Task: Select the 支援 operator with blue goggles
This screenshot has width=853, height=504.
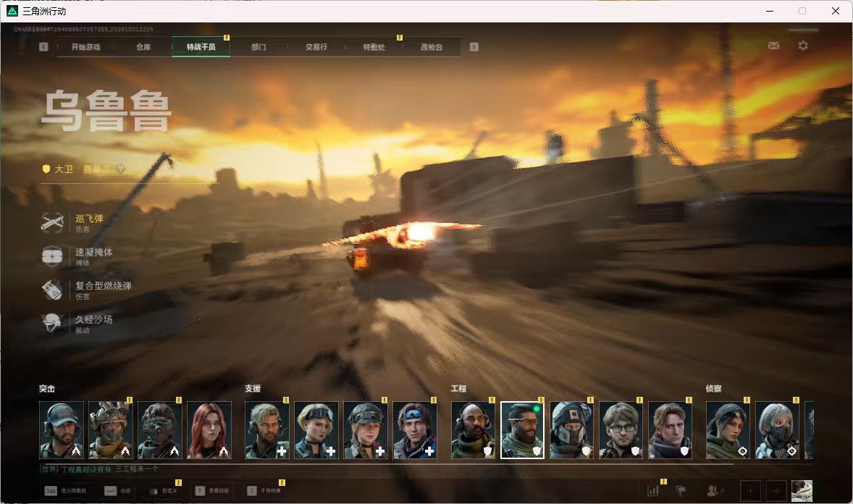Action: [415, 430]
